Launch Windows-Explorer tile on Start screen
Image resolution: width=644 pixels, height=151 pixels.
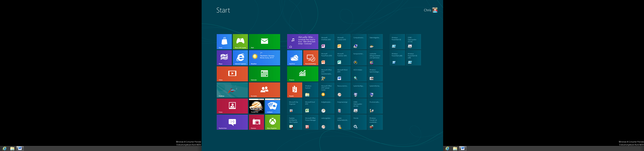[x=311, y=90]
